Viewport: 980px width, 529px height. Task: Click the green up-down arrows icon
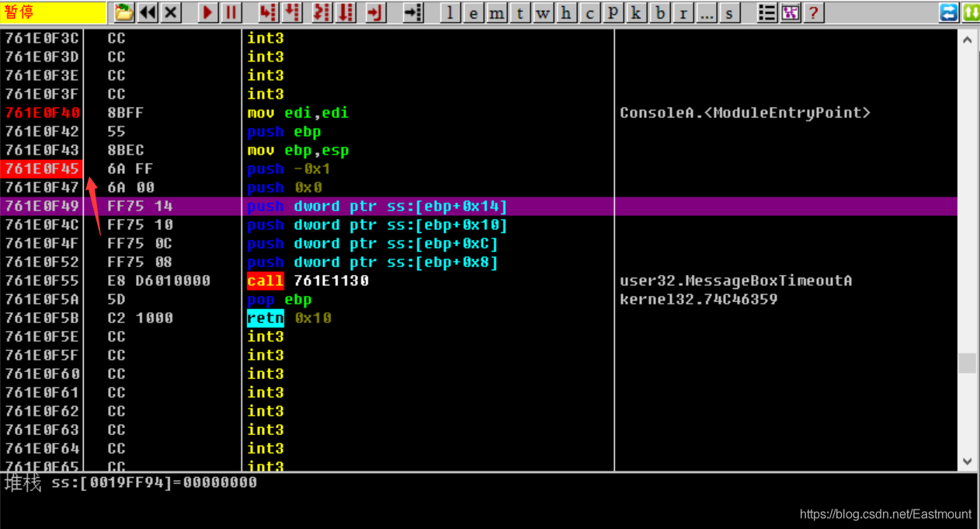click(x=971, y=12)
